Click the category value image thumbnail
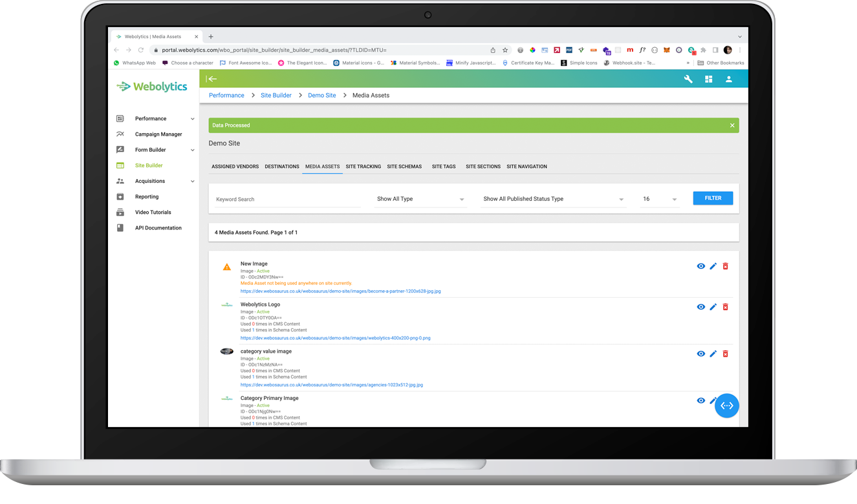The width and height of the screenshot is (857, 504). 227,352
